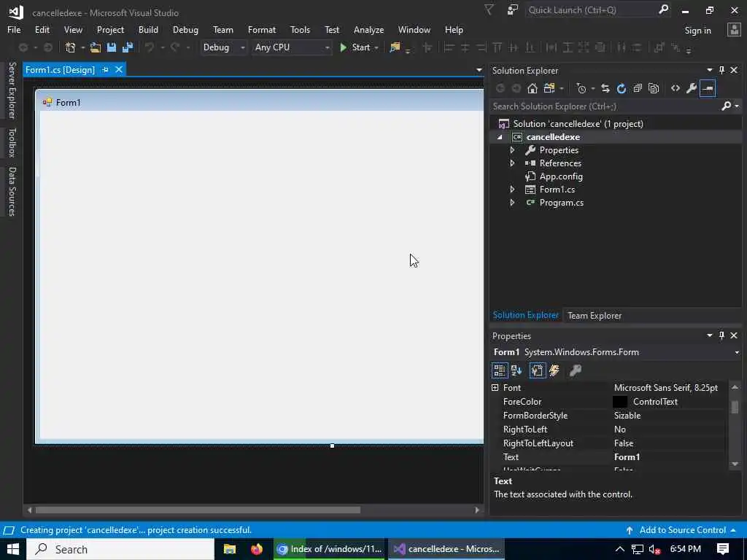The image size is (747, 560).
Task: Open the document tab list dropdown arrow
Action: [x=479, y=70]
